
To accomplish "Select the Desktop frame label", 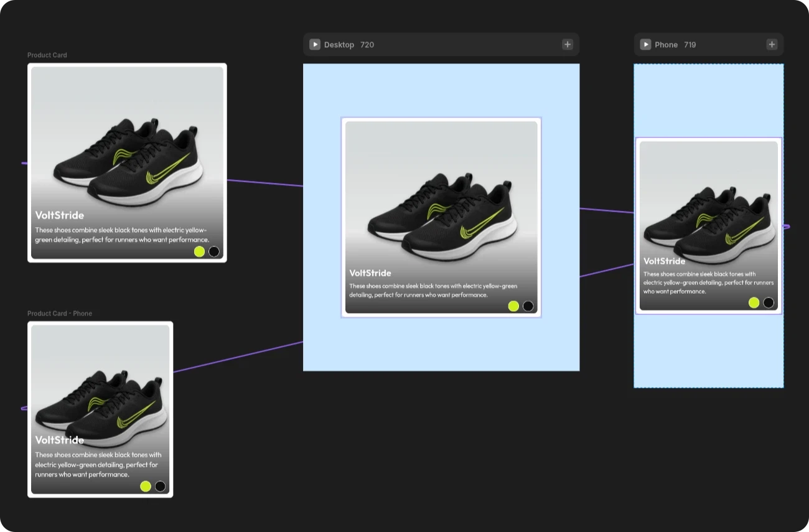I will point(339,45).
